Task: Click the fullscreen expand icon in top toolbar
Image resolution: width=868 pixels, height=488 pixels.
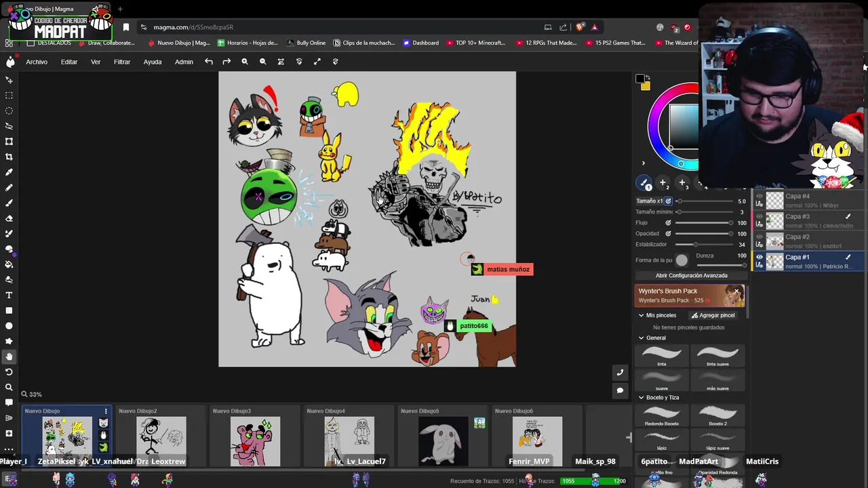Action: pos(317,62)
